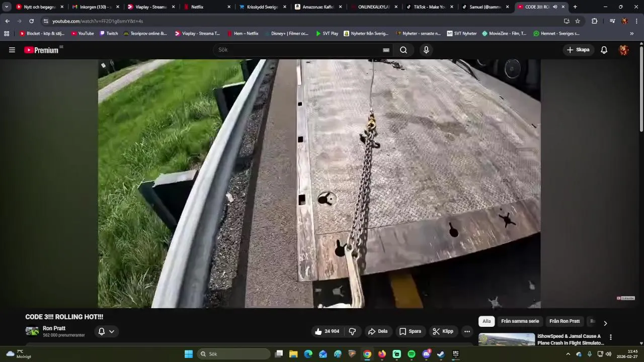This screenshot has height=362, width=644.
Task: Open Discord from the taskbar
Action: (x=426, y=354)
